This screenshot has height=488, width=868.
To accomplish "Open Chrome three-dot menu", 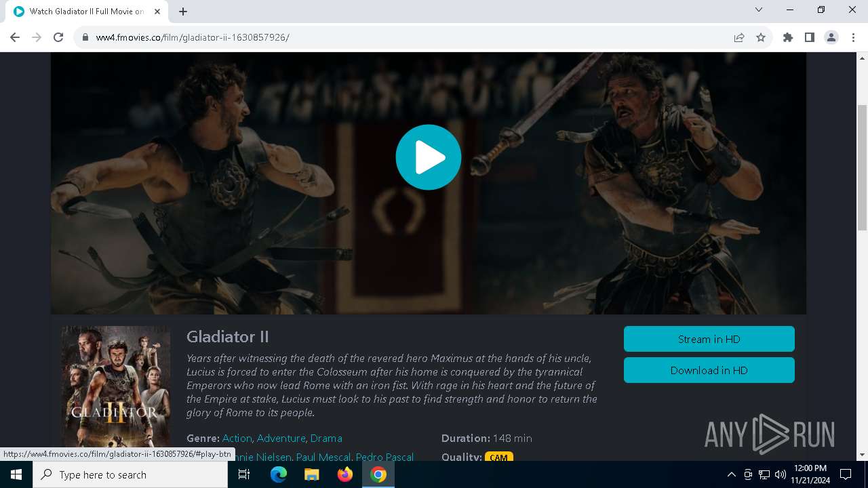I will pos(853,37).
